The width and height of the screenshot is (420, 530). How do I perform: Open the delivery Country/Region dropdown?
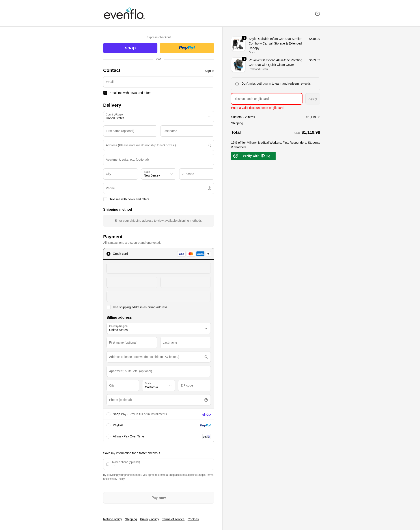[x=158, y=117]
